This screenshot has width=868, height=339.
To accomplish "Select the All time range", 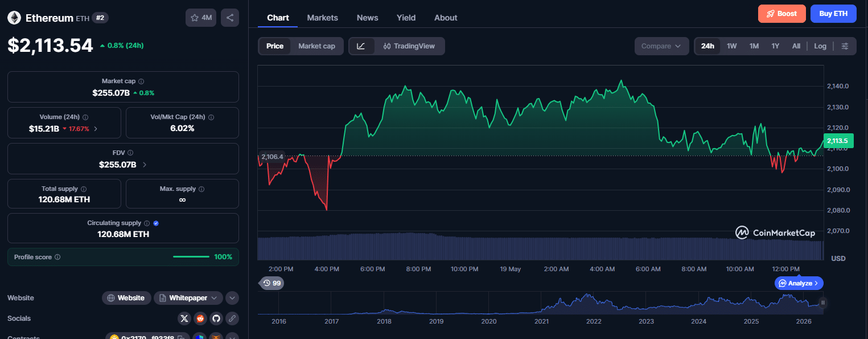I will [796, 46].
